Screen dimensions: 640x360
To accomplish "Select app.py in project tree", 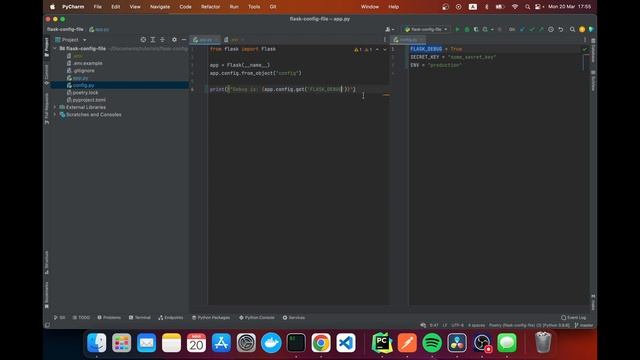I will [x=78, y=78].
